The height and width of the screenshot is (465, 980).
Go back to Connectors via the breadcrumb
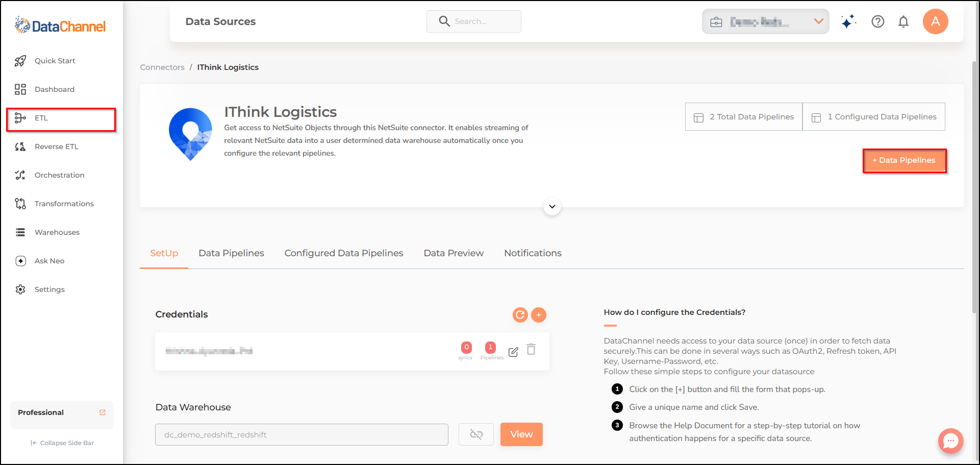(162, 67)
